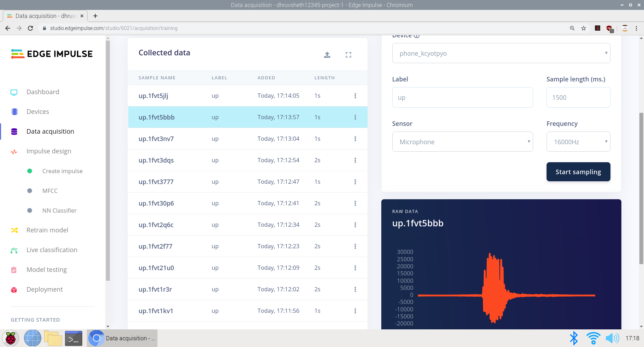Expand the Frequency dropdown showing 16000Hz
The width and height of the screenshot is (644, 347).
click(578, 142)
